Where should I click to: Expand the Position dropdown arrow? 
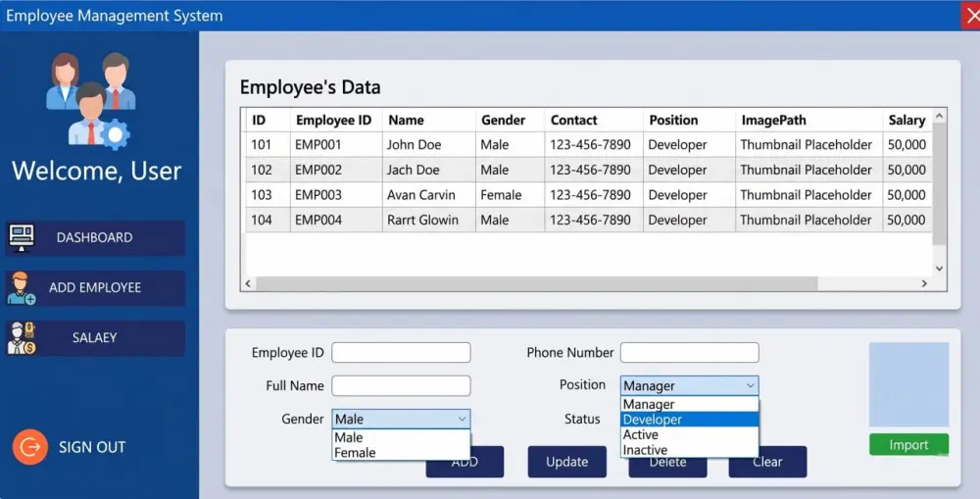[751, 386]
